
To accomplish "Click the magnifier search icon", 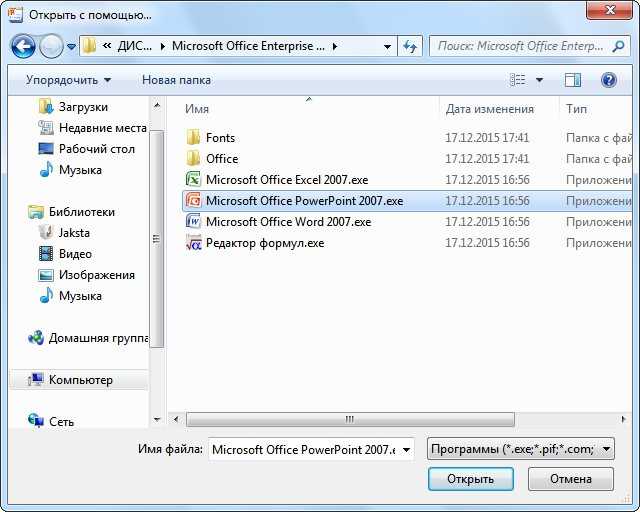I will (x=619, y=46).
